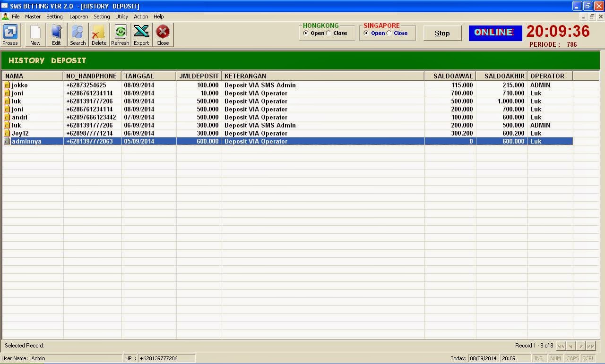Click the ONLINE status indicator
605x364 pixels.
[495, 33]
